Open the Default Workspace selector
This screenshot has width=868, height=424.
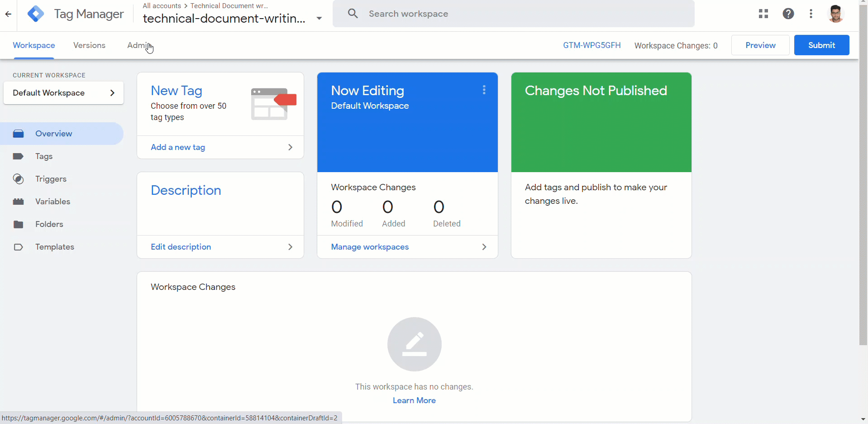(x=63, y=93)
